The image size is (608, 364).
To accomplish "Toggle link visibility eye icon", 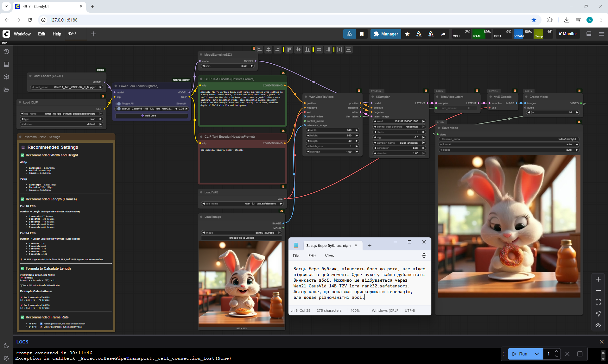I will pyautogui.click(x=598, y=325).
